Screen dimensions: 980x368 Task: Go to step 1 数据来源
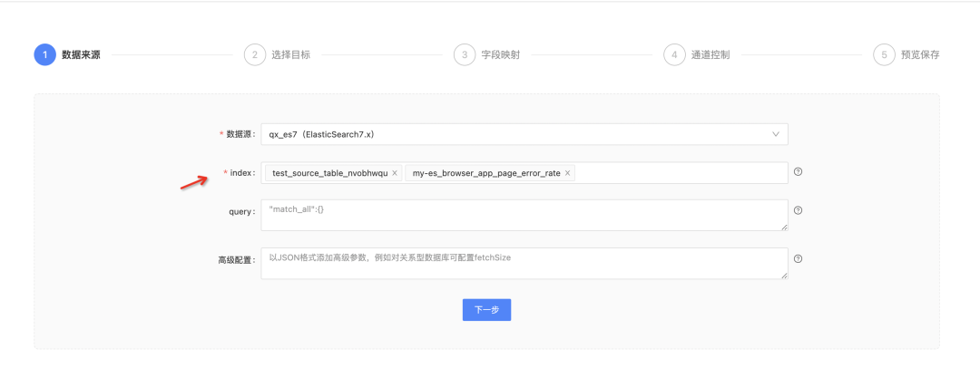pos(67,55)
